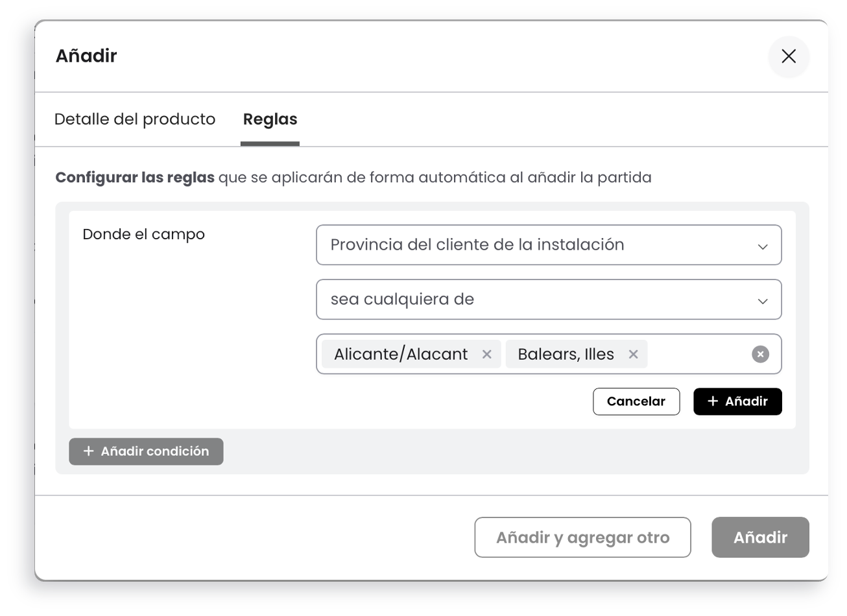The image size is (847, 616).
Task: Click the Alicante/Alacant tag label
Action: point(401,354)
